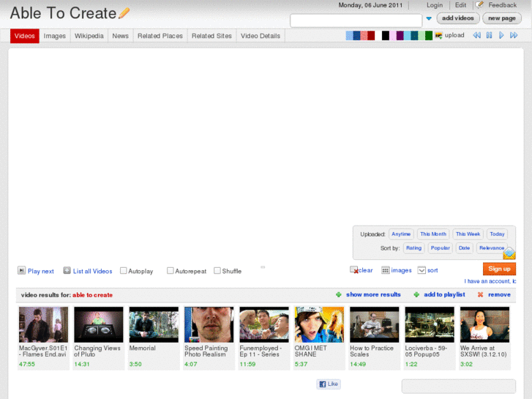Click the red X remove icon
This screenshot has height=399, width=532.
coord(480,294)
